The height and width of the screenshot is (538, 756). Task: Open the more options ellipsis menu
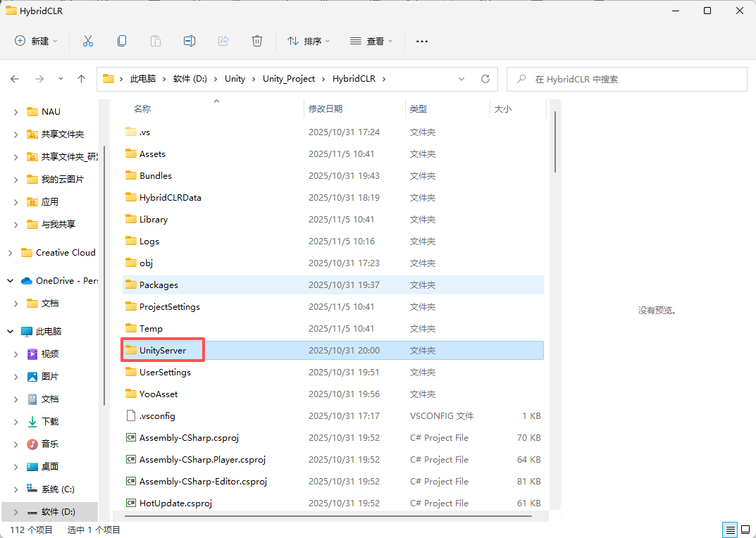coord(422,42)
